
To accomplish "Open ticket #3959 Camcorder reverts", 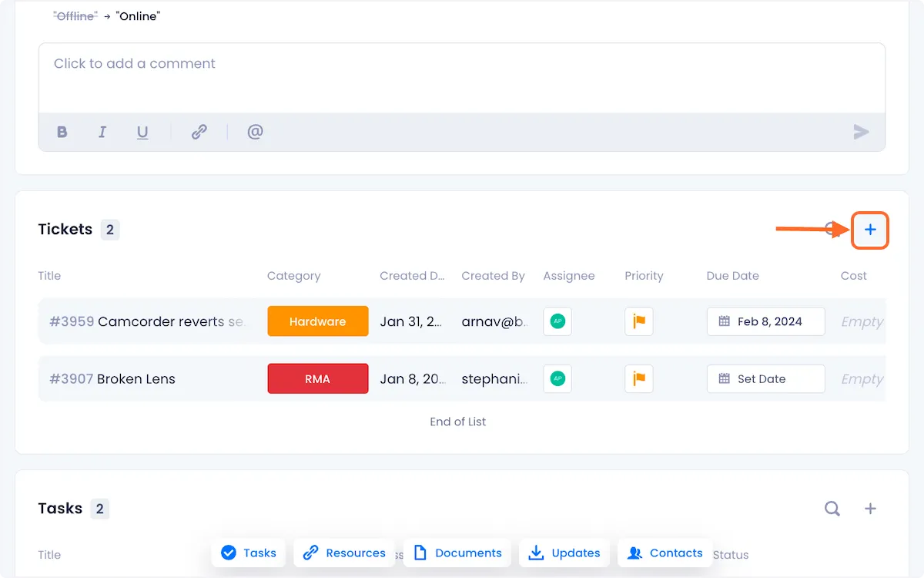I will [147, 321].
